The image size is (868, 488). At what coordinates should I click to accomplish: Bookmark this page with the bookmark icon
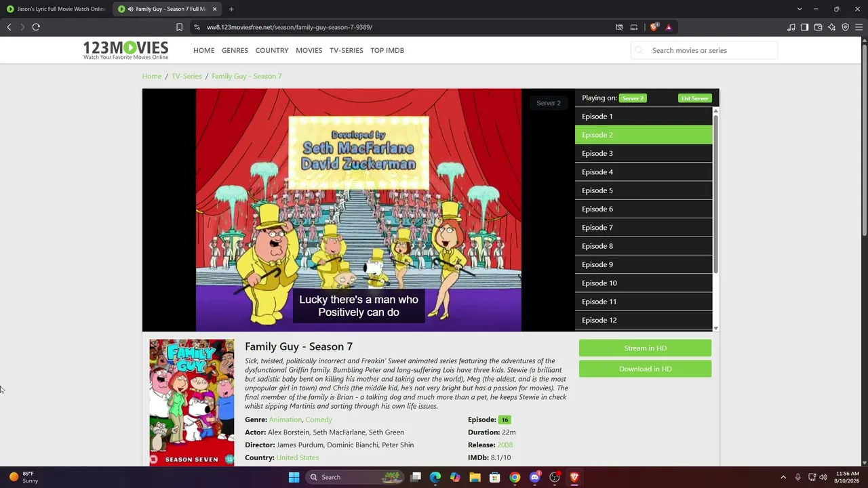click(x=179, y=27)
